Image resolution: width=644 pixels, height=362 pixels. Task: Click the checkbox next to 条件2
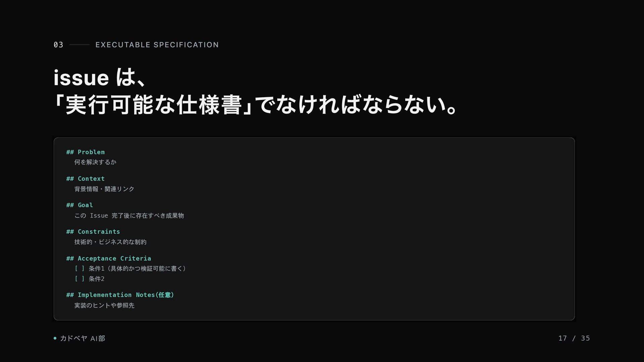79,279
